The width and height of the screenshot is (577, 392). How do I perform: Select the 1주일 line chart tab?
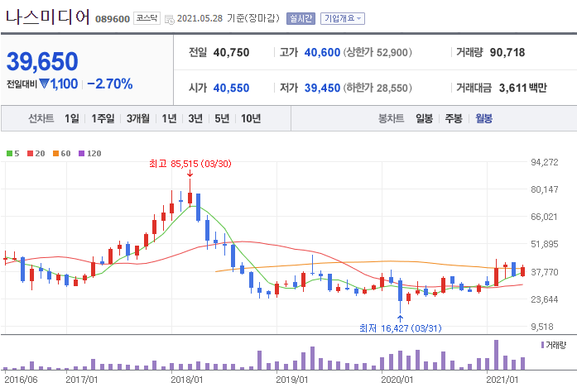tap(103, 118)
